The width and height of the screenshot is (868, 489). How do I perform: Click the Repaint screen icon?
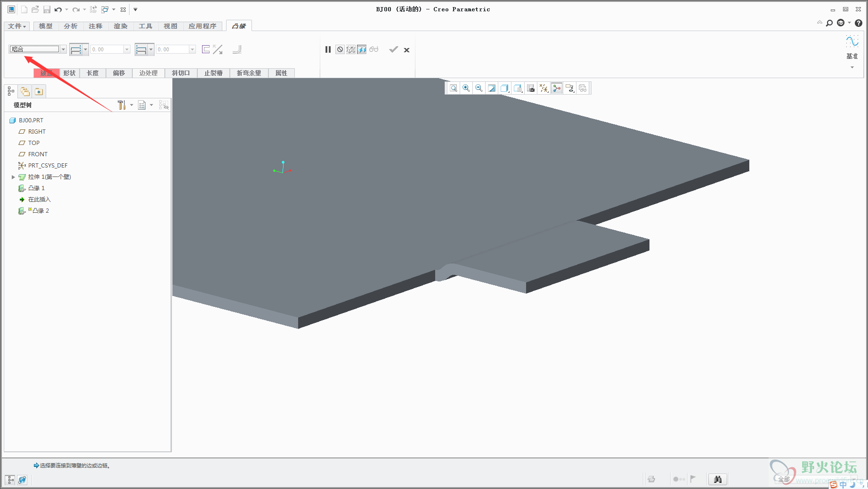[492, 88]
